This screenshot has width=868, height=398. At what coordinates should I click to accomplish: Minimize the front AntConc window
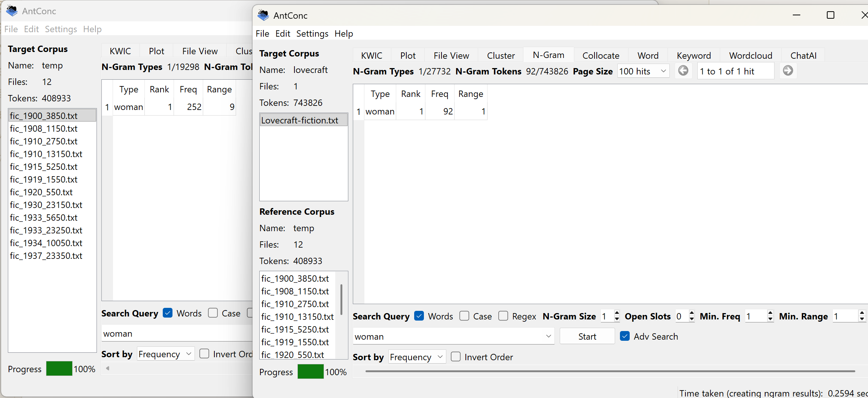[797, 15]
